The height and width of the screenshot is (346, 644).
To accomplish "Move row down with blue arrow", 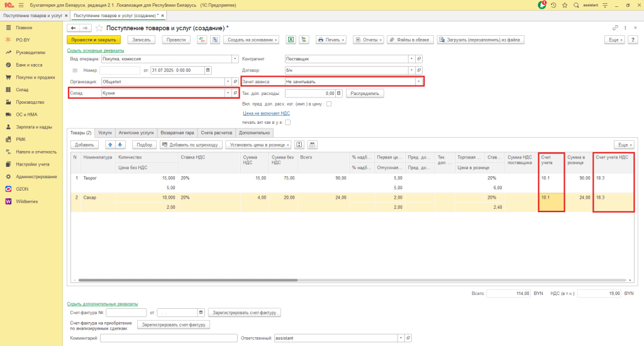I will click(120, 145).
